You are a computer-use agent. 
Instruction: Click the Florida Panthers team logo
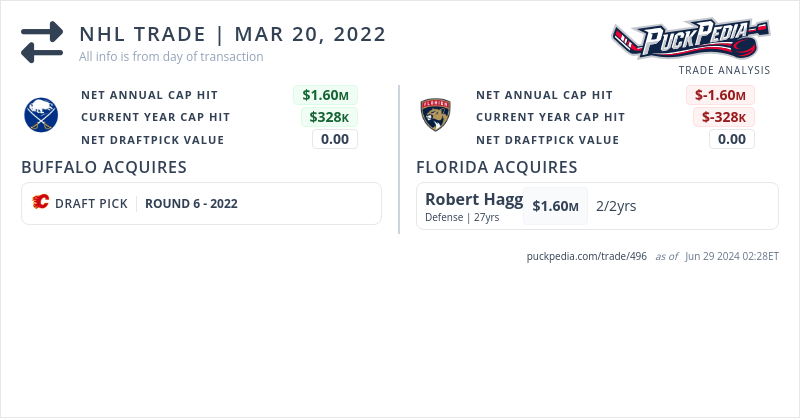tap(436, 116)
